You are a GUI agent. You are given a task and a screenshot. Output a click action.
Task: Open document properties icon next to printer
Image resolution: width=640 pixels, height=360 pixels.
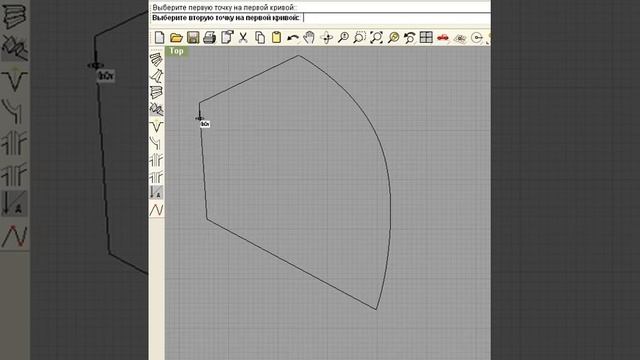coord(227,37)
